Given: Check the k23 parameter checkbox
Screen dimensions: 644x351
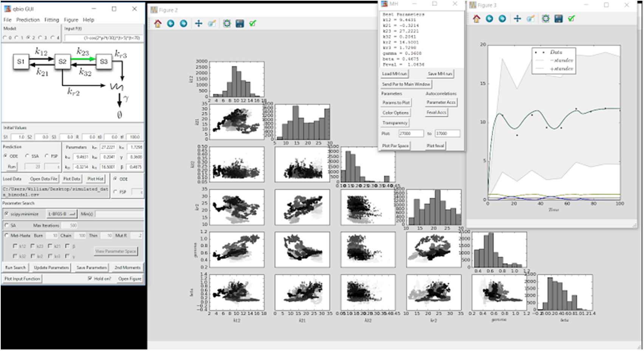Looking at the screenshot, I should point(33,246).
